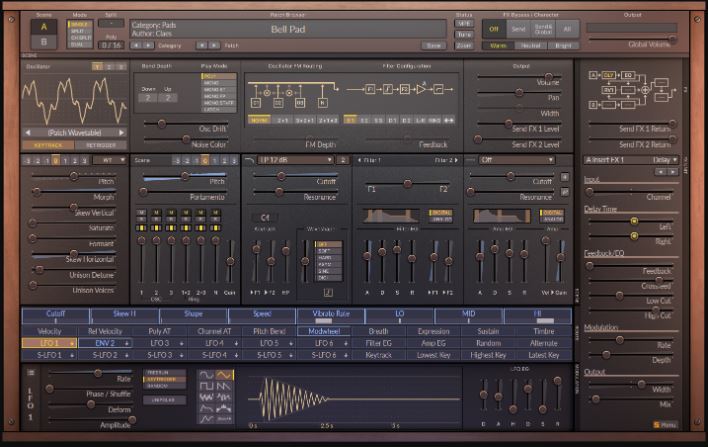Enable the Retrigger oscillator toggle
The width and height of the screenshot is (708, 447).
(x=101, y=145)
